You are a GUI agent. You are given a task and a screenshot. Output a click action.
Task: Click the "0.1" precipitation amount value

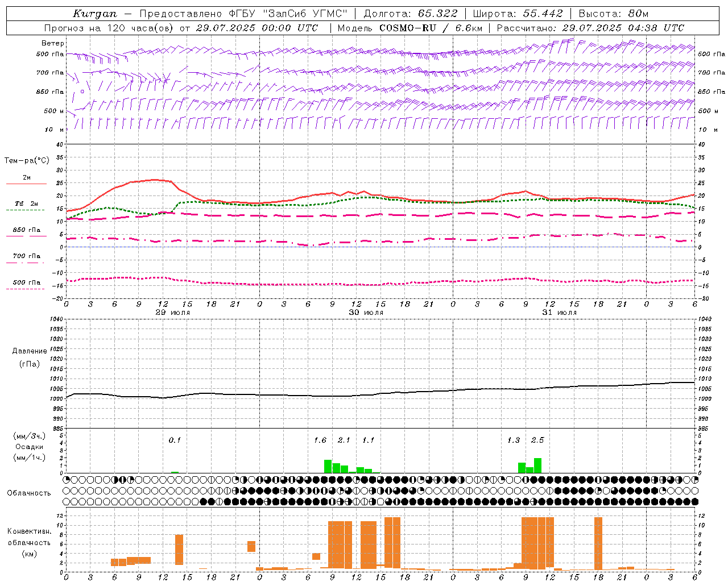click(175, 440)
